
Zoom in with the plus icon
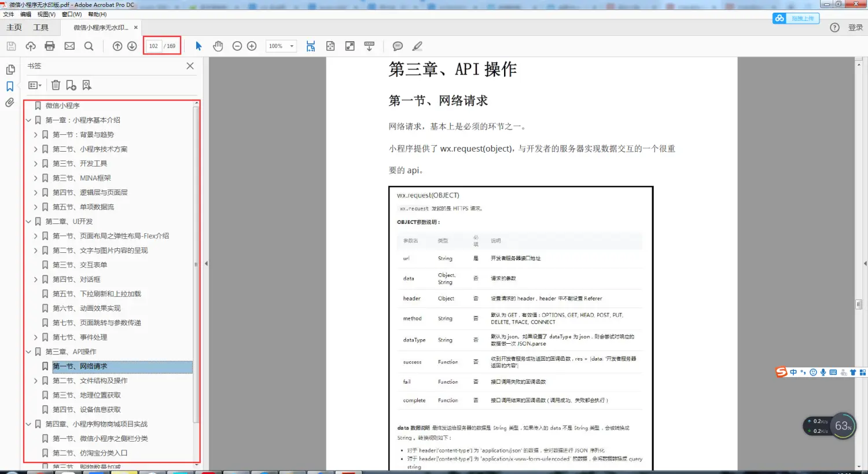(252, 46)
